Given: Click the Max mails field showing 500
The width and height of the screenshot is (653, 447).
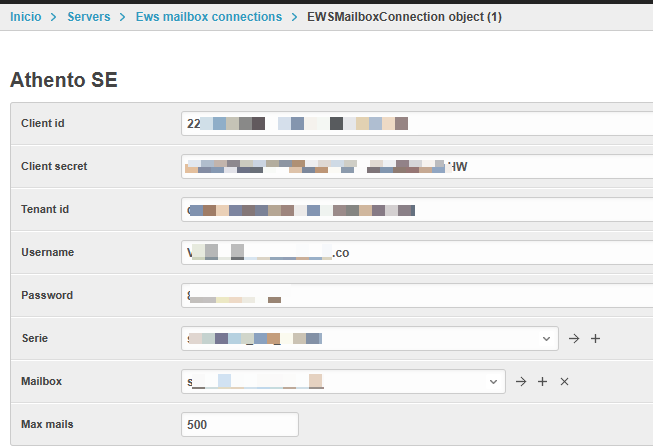Looking at the screenshot, I should click(x=240, y=425).
